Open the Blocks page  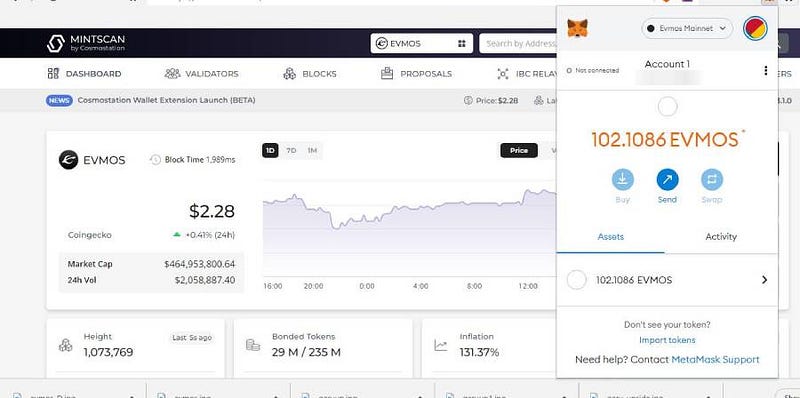pyautogui.click(x=310, y=73)
